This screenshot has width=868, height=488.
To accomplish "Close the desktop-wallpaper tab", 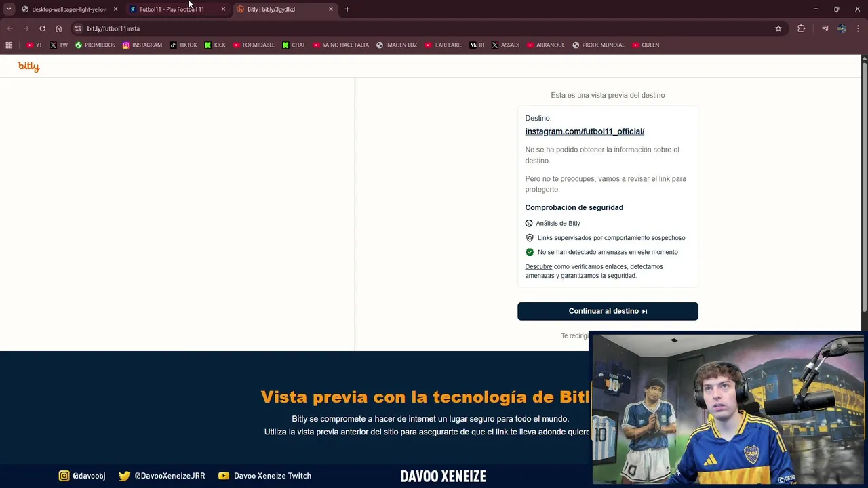I will click(x=115, y=9).
